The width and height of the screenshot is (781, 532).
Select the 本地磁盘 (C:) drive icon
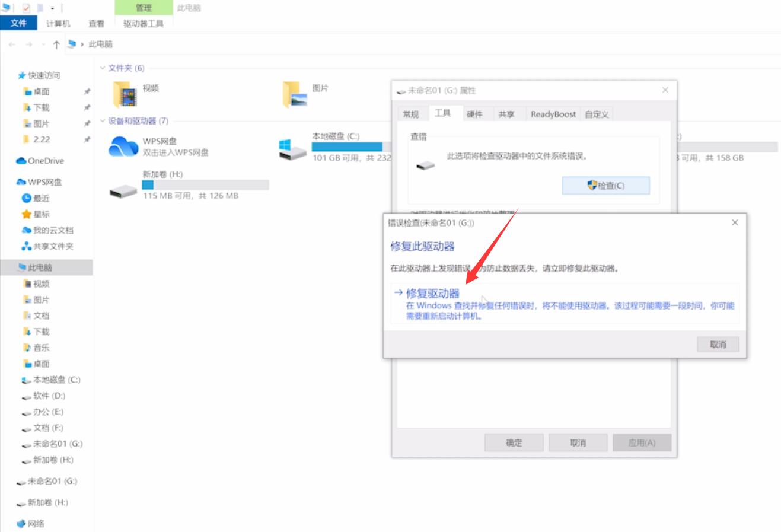pyautogui.click(x=291, y=148)
